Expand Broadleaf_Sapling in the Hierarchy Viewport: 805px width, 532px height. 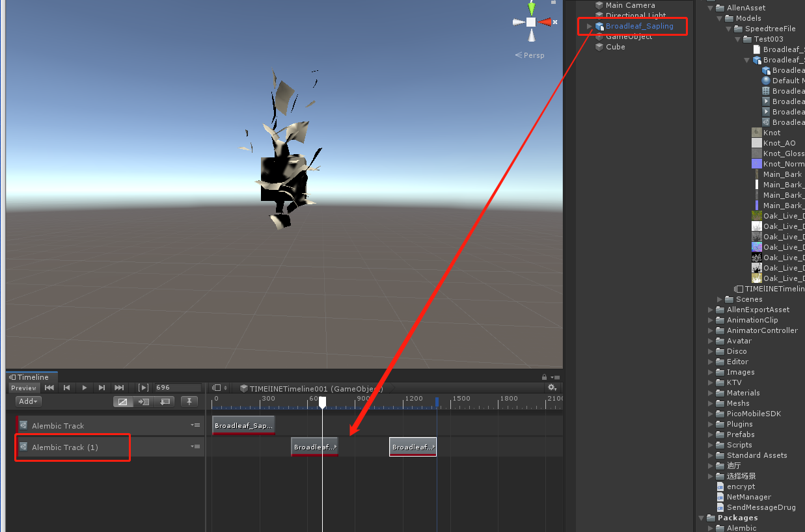tap(589, 26)
